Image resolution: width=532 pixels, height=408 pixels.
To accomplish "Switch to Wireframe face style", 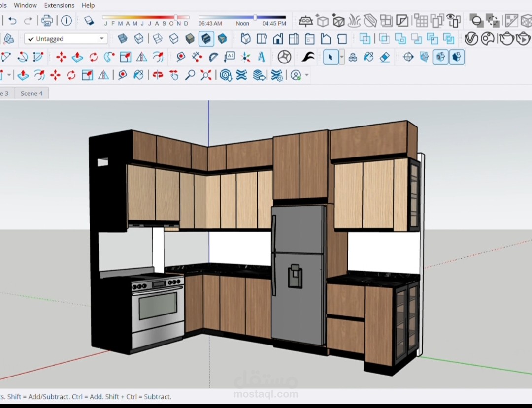I will (x=158, y=39).
